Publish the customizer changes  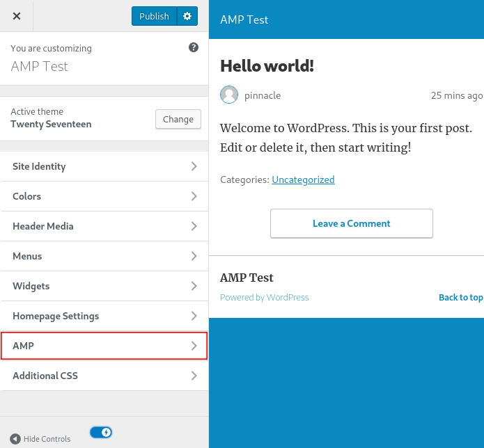(x=154, y=16)
